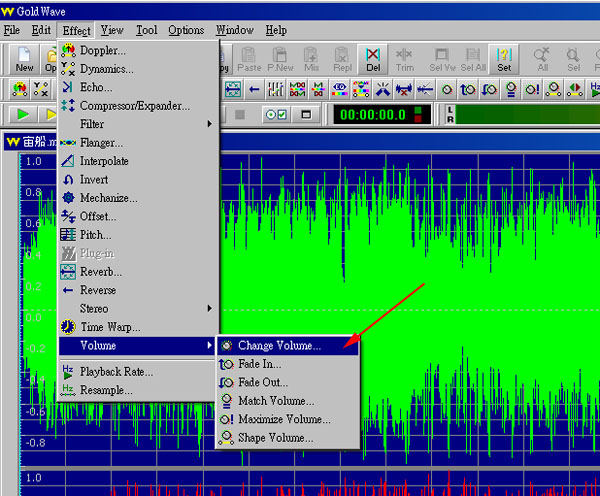Choose Change Volume... from submenu
The height and width of the screenshot is (496, 600).
click(279, 346)
